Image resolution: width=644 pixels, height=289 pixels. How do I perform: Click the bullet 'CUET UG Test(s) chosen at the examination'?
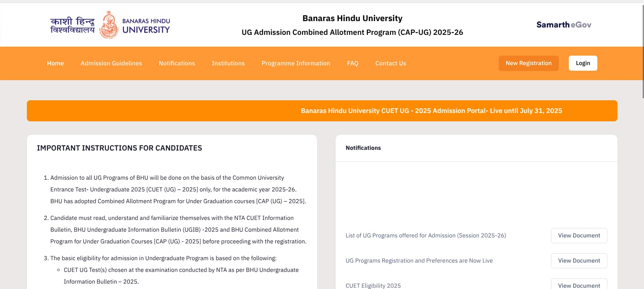coord(181,276)
